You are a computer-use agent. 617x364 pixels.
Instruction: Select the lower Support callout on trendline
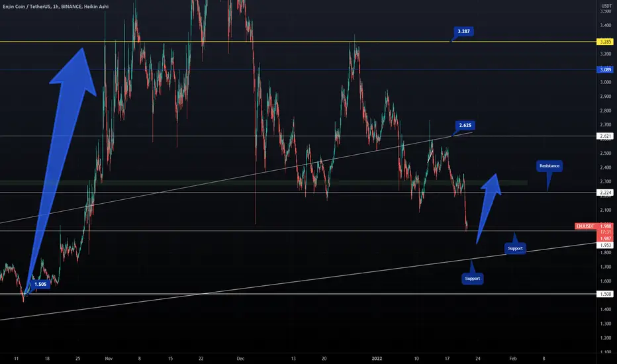click(x=472, y=279)
